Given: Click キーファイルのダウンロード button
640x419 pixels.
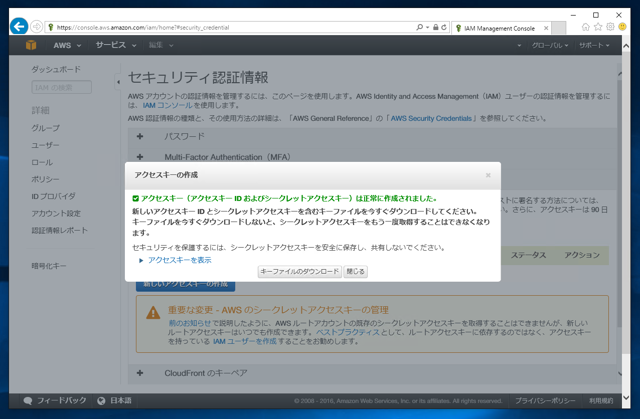Looking at the screenshot, I should coord(300,271).
